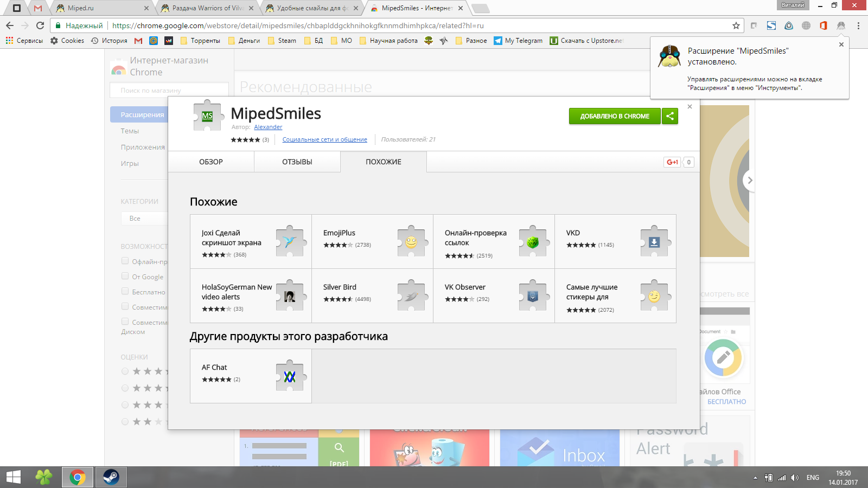Show hidden system tray icons
Viewport: 868px width, 488px height.
click(755, 478)
